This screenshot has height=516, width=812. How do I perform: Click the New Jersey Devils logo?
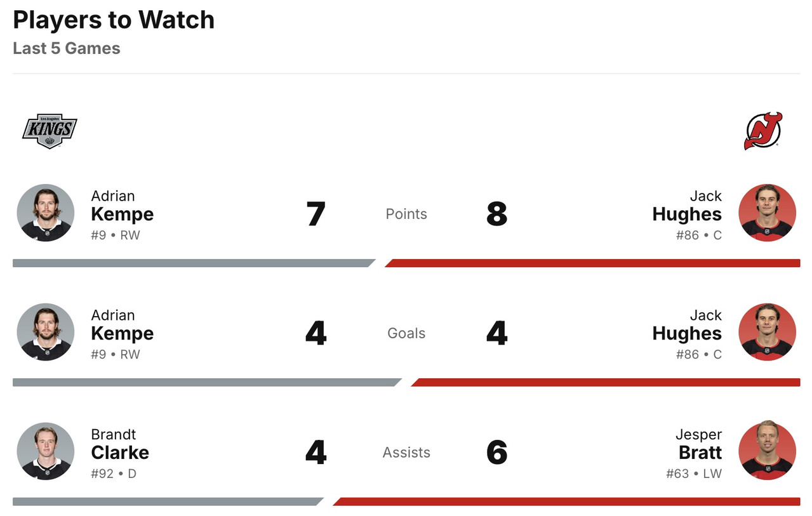[x=763, y=131]
